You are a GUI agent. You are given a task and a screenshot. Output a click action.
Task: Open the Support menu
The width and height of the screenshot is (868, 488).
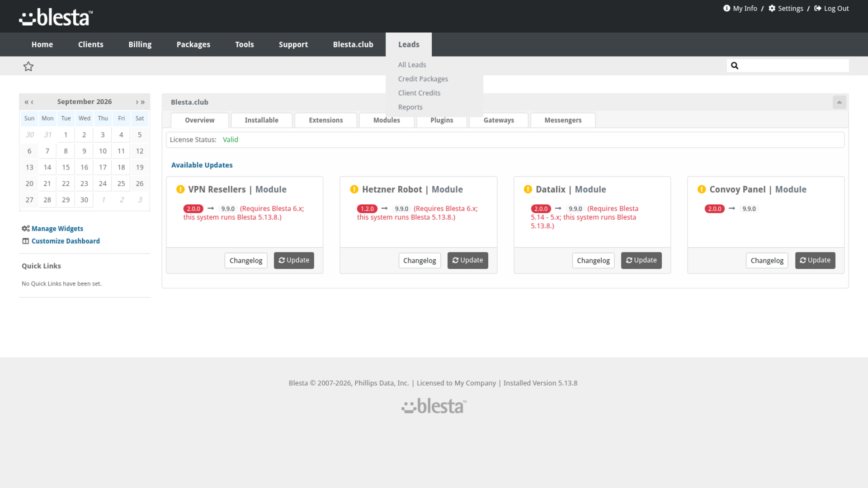pos(293,44)
